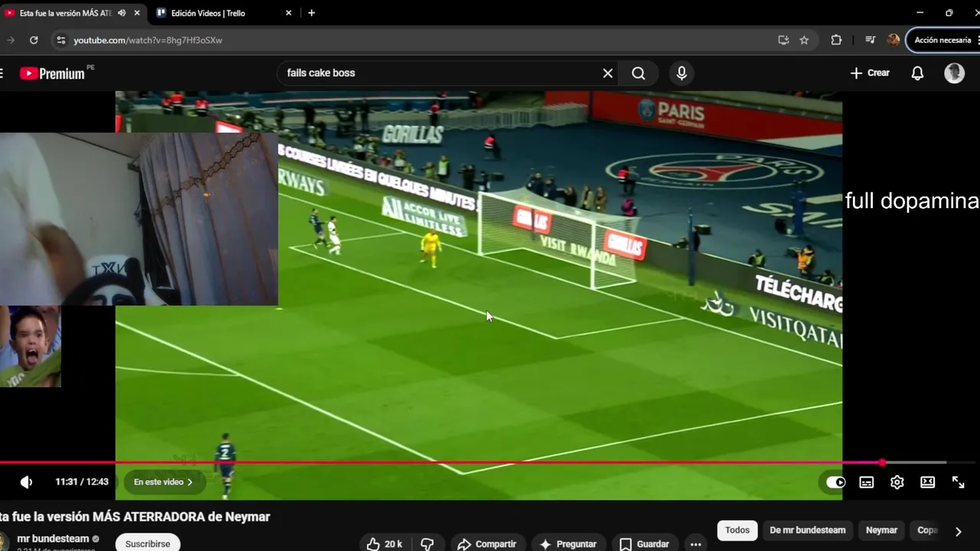Select 'De mr bundesteam' filter chip
980x551 pixels.
click(808, 530)
